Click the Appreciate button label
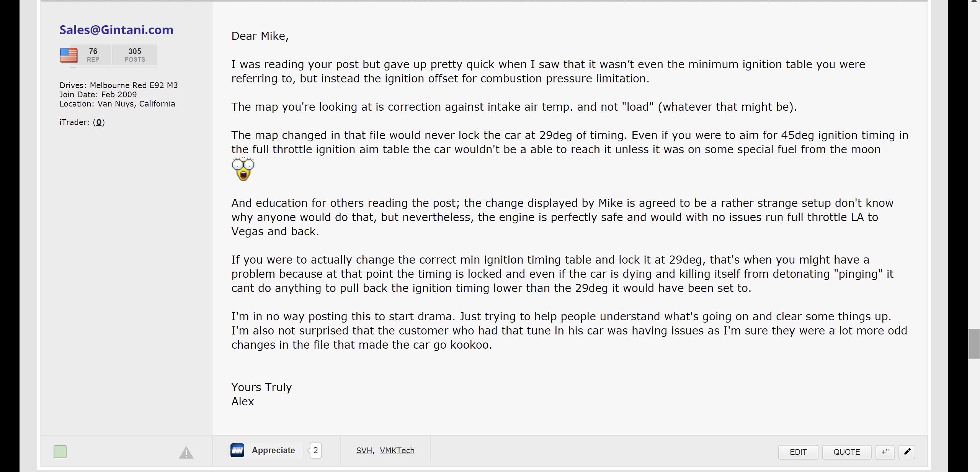The image size is (980, 472). [273, 450]
